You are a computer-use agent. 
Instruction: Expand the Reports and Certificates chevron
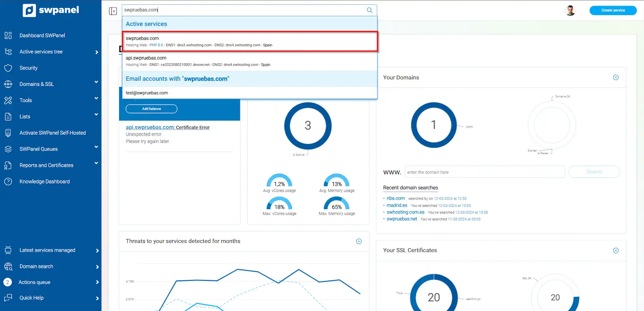pyautogui.click(x=96, y=163)
